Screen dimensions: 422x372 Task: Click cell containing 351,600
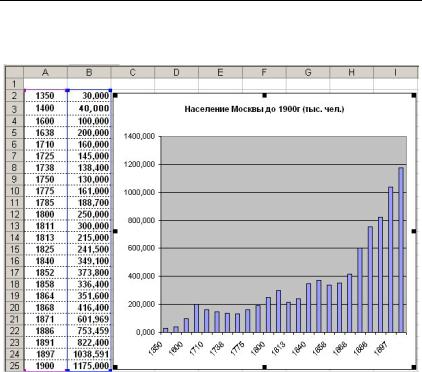click(89, 296)
